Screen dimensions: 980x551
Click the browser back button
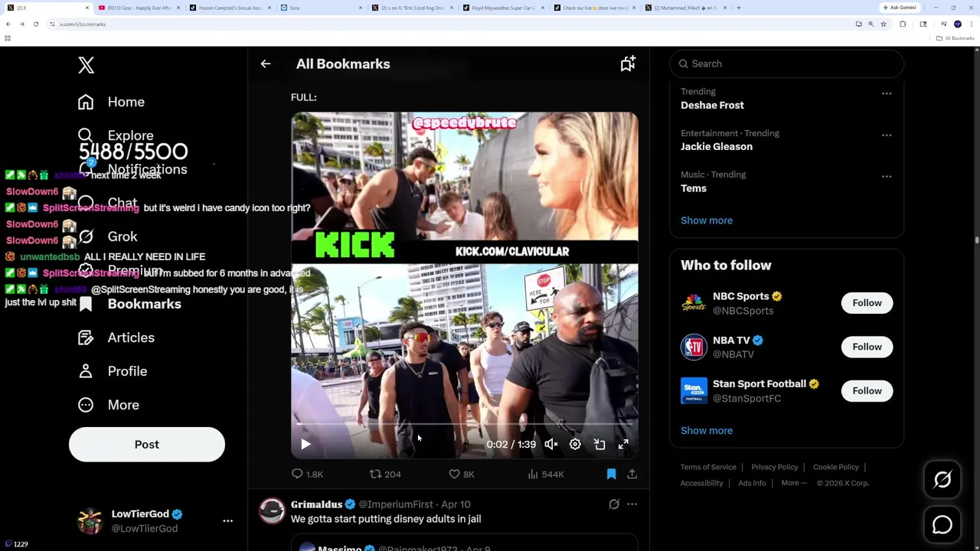[x=8, y=24]
